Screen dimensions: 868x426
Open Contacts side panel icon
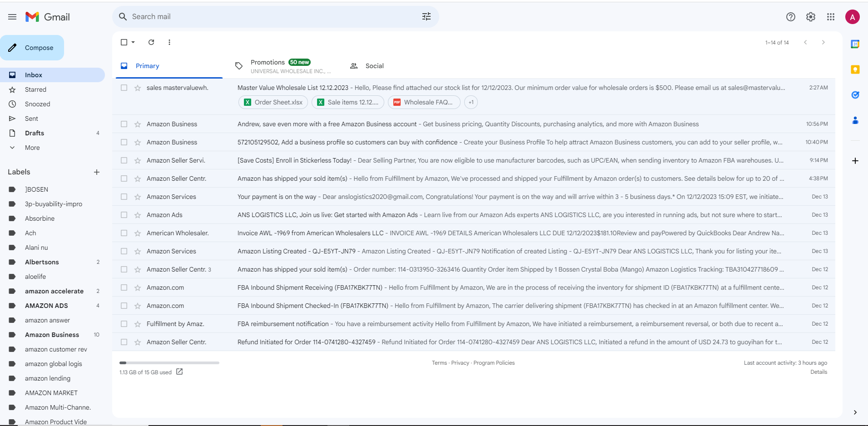coord(855,120)
